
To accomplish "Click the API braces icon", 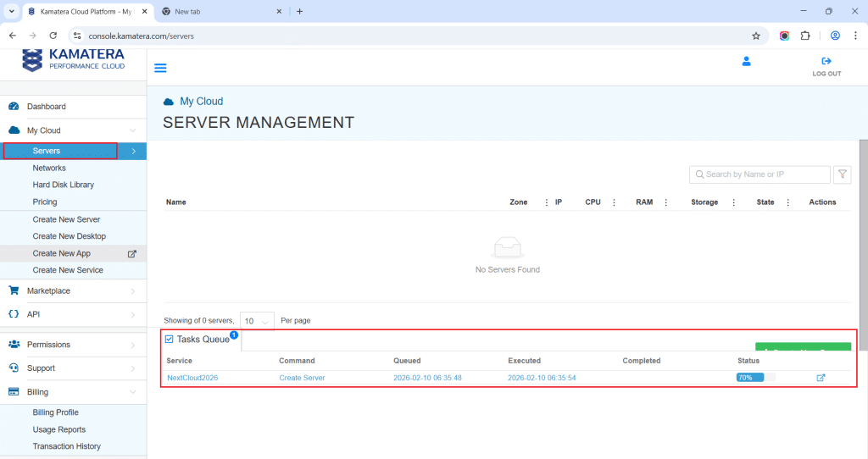I will tap(14, 314).
